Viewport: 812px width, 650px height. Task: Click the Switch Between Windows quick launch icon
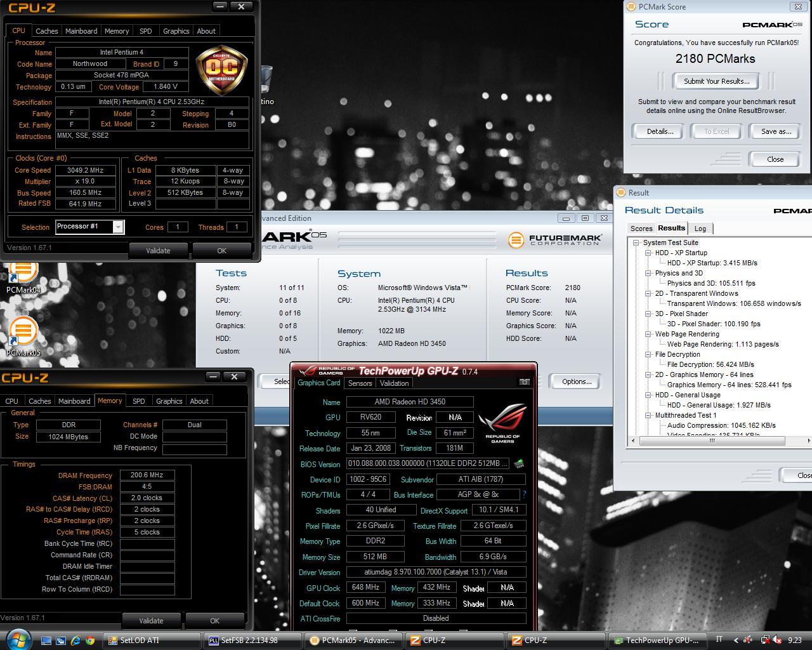click(61, 640)
